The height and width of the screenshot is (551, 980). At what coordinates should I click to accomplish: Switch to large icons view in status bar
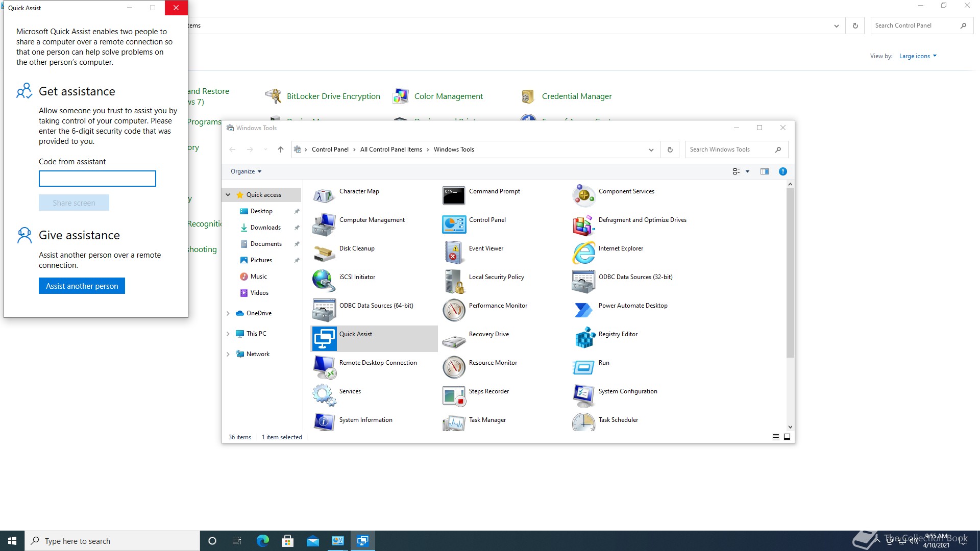click(787, 437)
